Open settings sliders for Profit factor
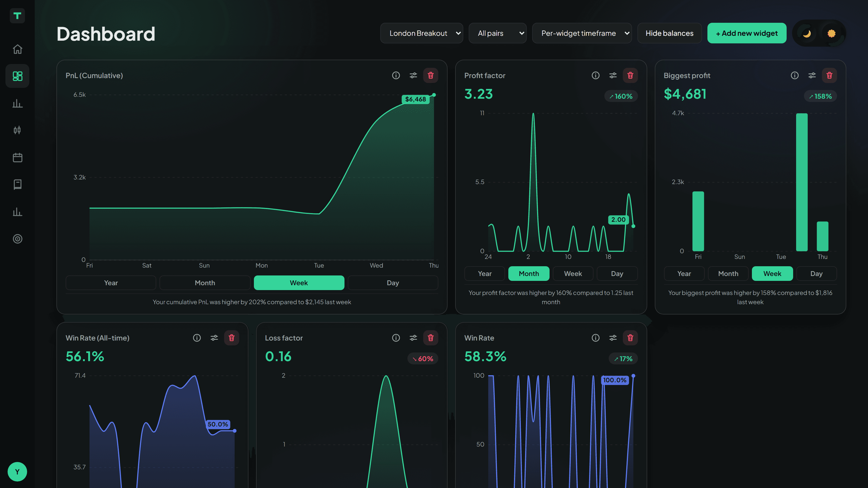 [x=613, y=75]
